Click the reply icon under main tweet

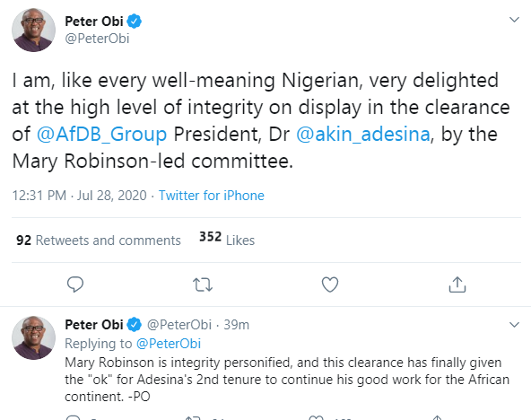tap(75, 284)
